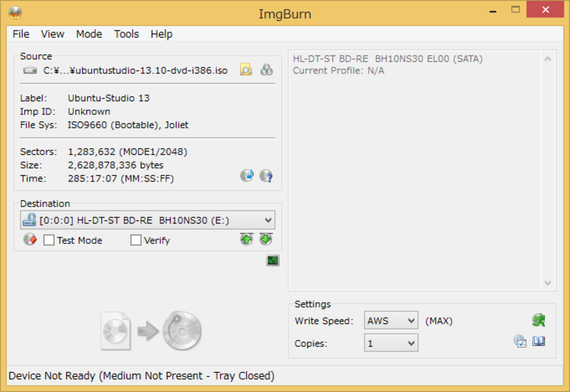Viewport: 570px width, 392px height.
Task: Click the erase disc icon by Test Mode
Action: tap(30, 239)
